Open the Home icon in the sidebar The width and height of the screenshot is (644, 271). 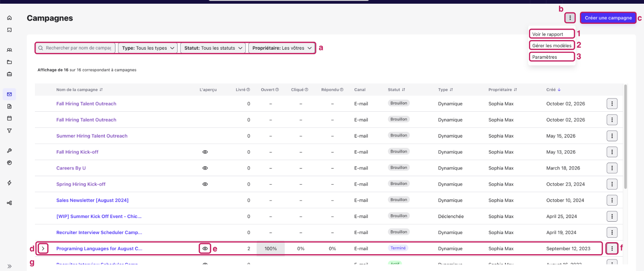coord(9,18)
